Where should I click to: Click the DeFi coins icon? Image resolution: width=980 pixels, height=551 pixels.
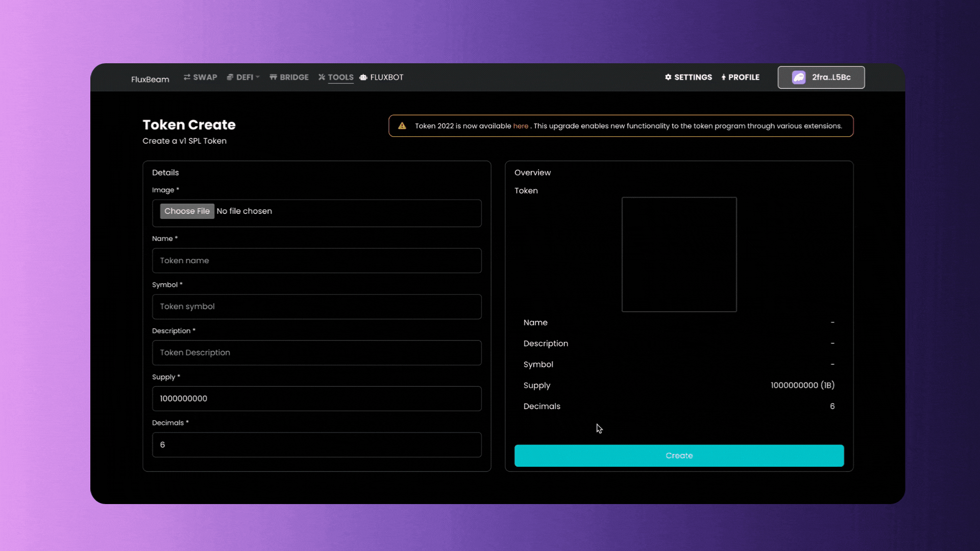[x=230, y=77]
